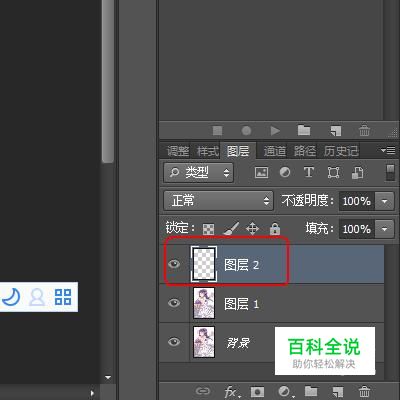The image size is (400, 400).
Task: Hide 图层 1 with its eye icon
Action: click(174, 303)
